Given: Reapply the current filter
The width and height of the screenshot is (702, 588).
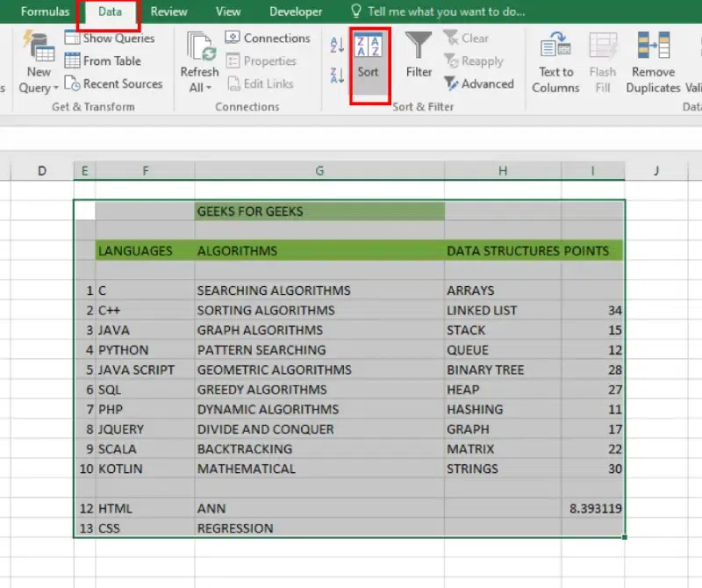Looking at the screenshot, I should [474, 61].
